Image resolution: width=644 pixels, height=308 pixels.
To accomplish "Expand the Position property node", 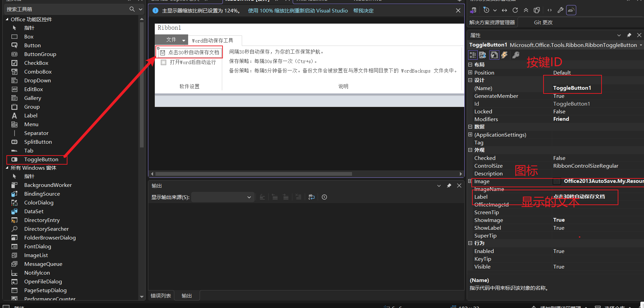I will 471,72.
